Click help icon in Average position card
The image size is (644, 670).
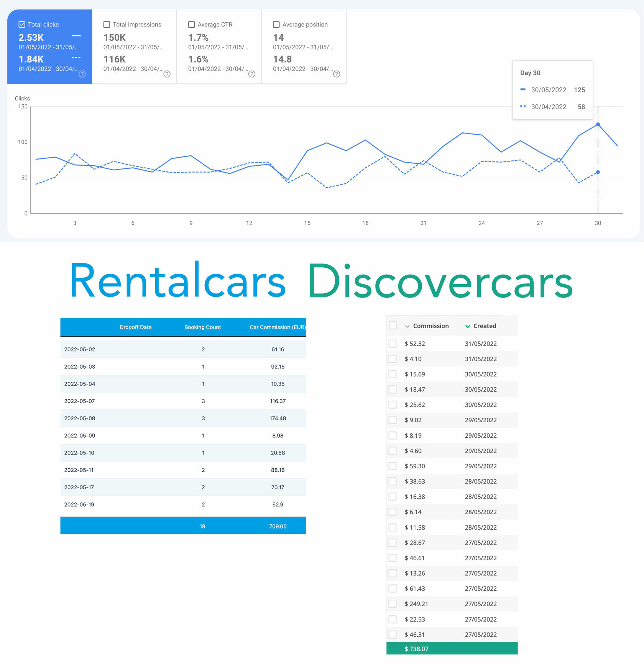point(336,74)
